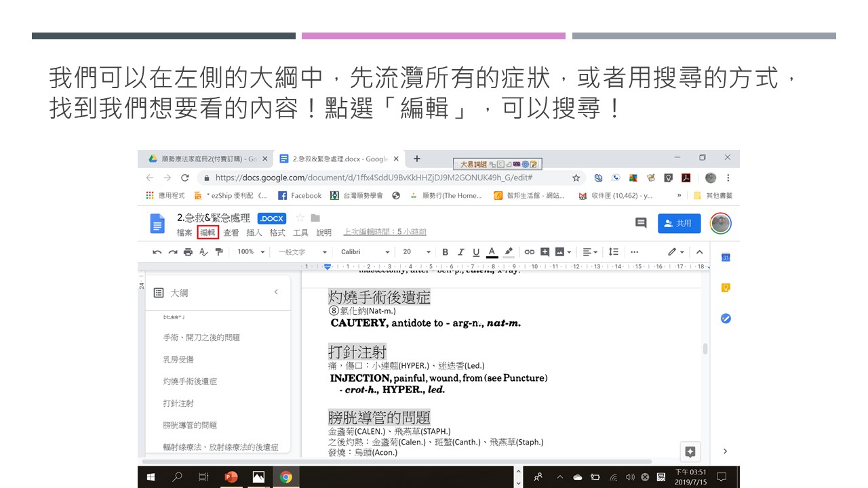Select the Paint format roller icon
The width and height of the screenshot is (868, 488).
click(218, 251)
